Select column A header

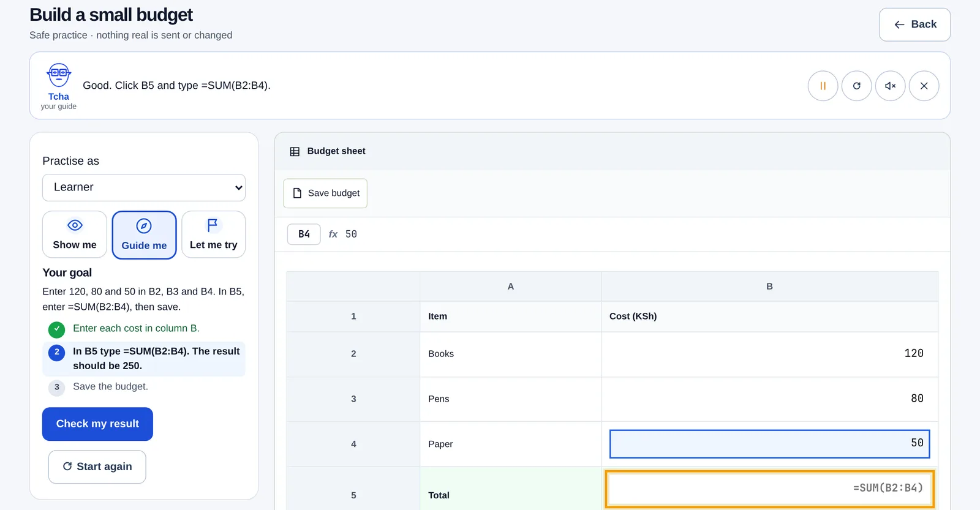coord(510,287)
